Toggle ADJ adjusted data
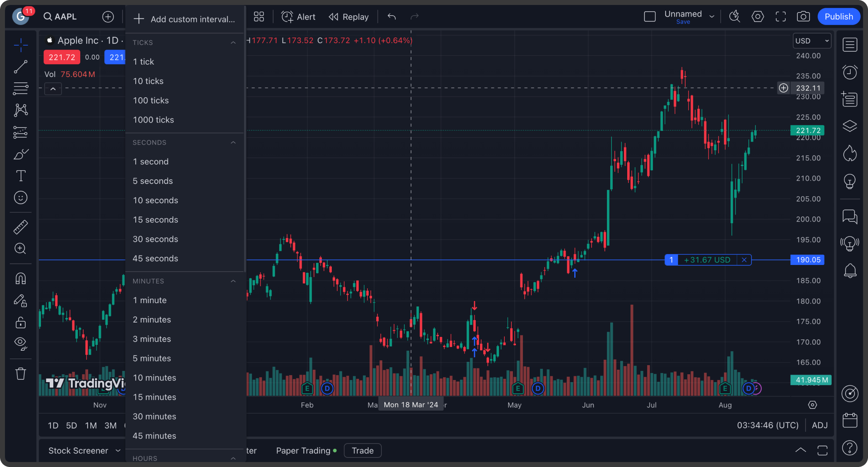Image resolution: width=868 pixels, height=467 pixels. click(820, 425)
